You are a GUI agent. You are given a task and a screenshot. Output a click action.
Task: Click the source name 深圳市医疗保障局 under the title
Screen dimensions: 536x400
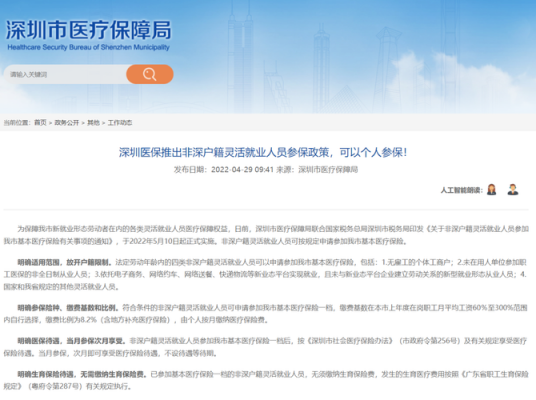[x=328, y=170]
